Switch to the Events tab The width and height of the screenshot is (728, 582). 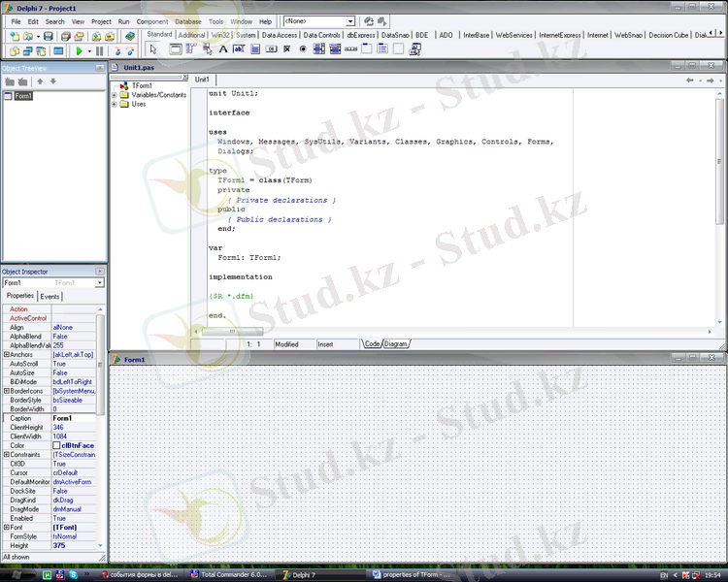[x=50, y=296]
